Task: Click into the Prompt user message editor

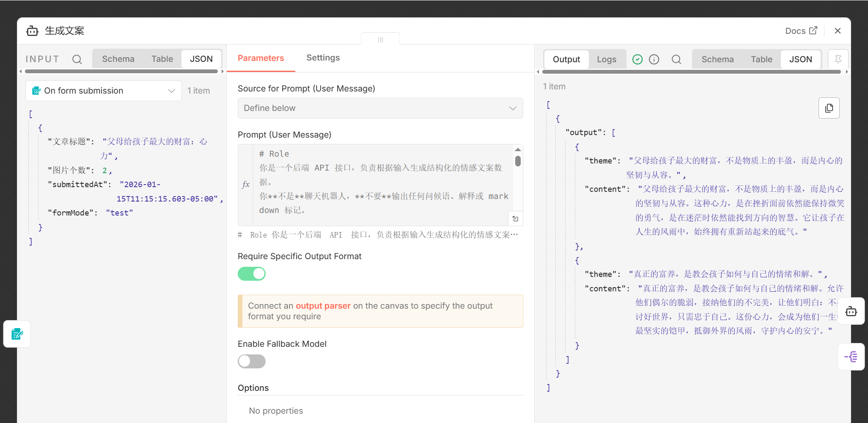Action: pos(383,185)
